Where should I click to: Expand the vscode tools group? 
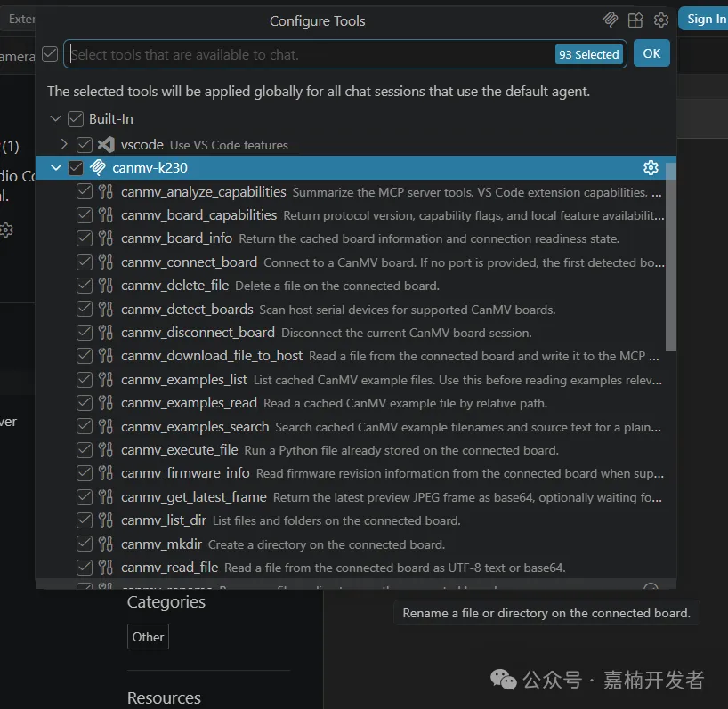coord(64,145)
